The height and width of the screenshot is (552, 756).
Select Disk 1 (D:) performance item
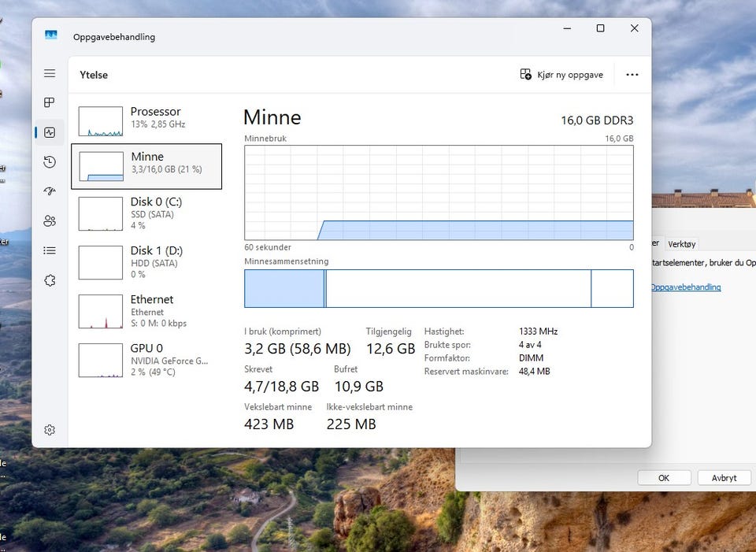pos(146,262)
